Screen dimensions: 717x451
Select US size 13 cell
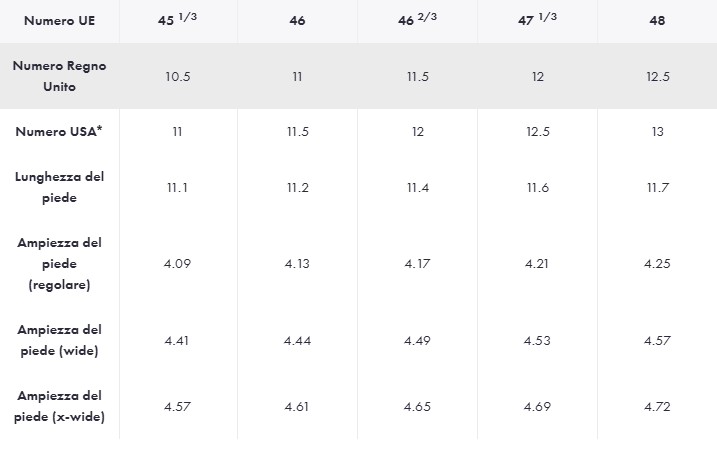click(x=657, y=131)
